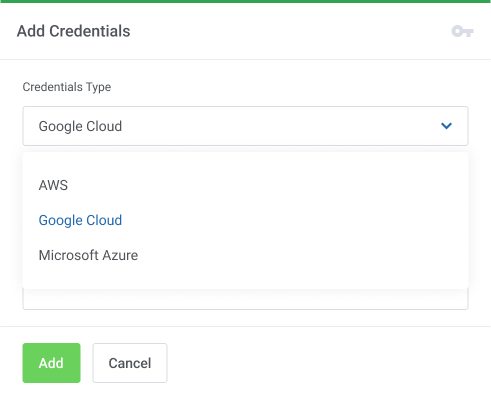This screenshot has width=491, height=399.
Task: Click the green Add button
Action: pos(51,363)
